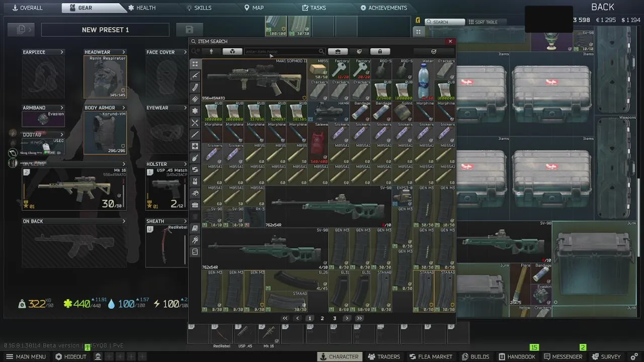644x362 pixels.
Task: Expand the Body Armor slot arrow
Action: (x=124, y=108)
